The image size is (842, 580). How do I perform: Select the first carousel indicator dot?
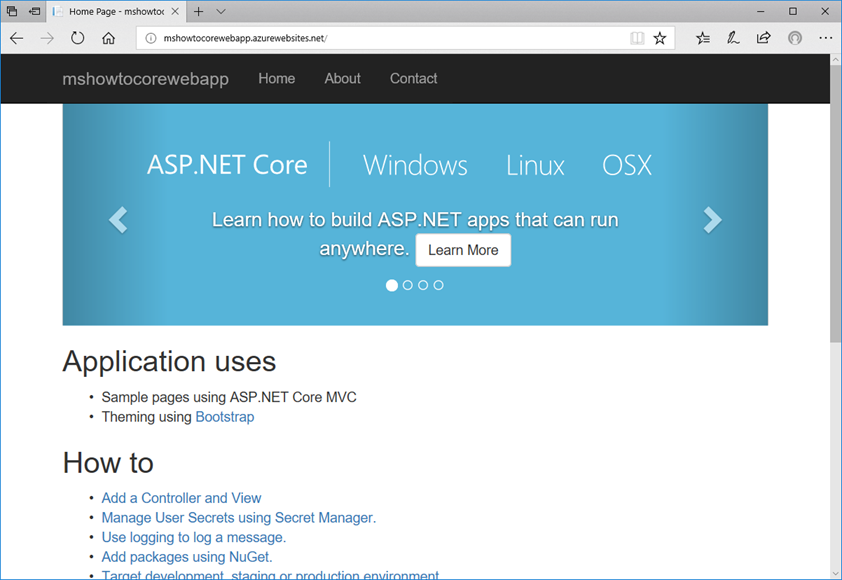(392, 285)
